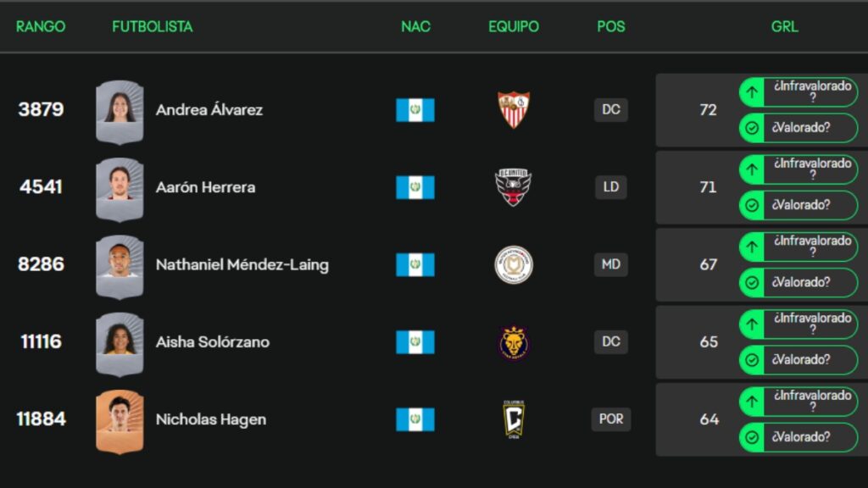Click the checkmark icon beside Nathaniel Méndez-Laing's ¿Valorado?
The width and height of the screenshot is (868, 488).
click(751, 282)
